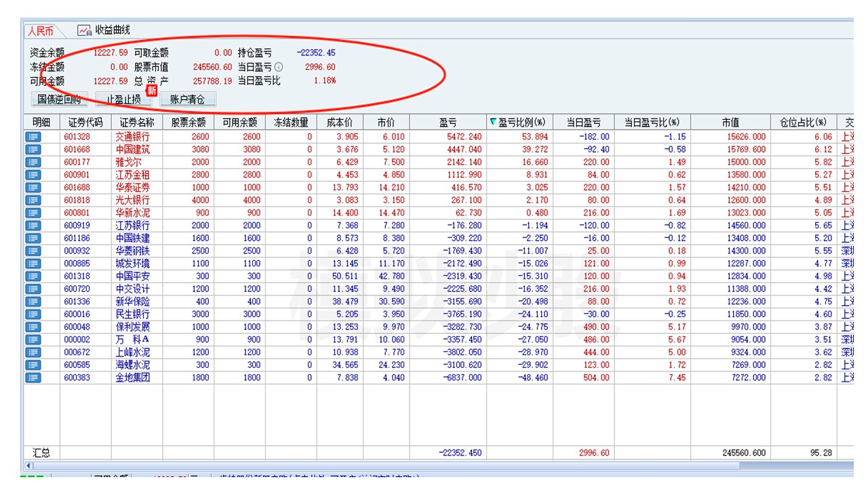This screenshot has height=488, width=868.
Task: Switch to the 人民币 tab
Action: point(40,30)
